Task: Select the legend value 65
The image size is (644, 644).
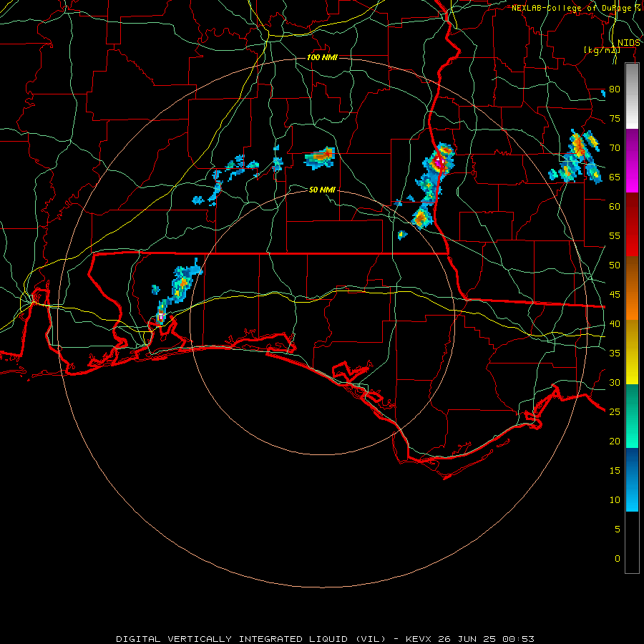Action: 615,177
